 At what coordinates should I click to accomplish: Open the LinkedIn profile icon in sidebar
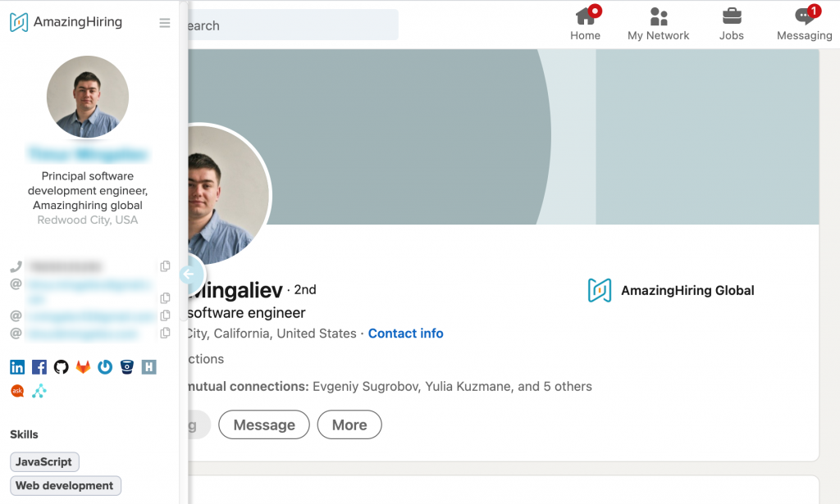(17, 367)
